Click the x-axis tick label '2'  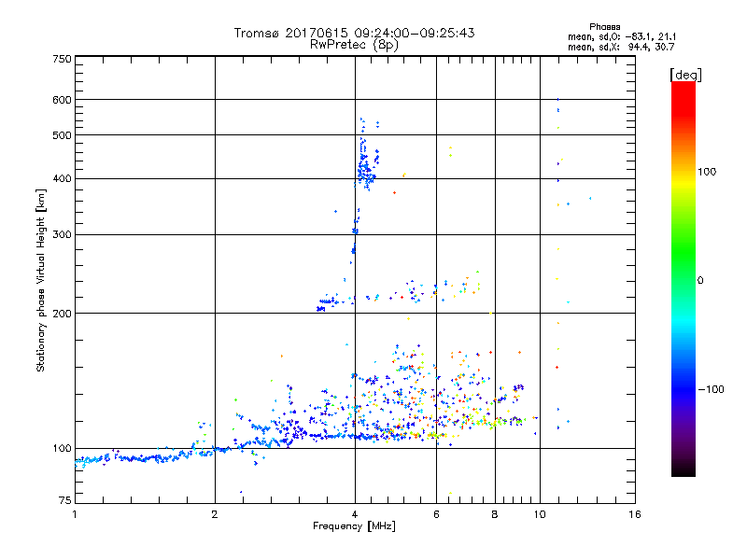click(215, 514)
